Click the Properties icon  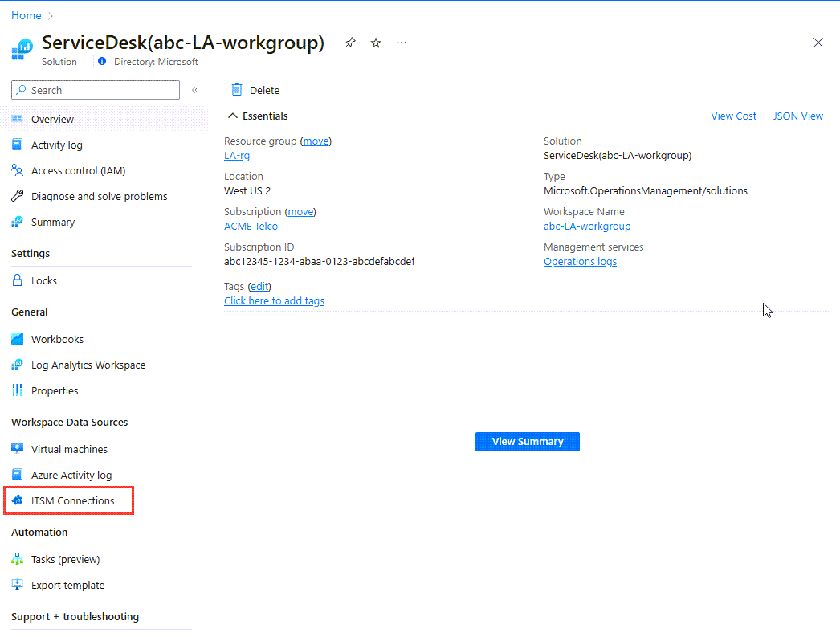17,390
